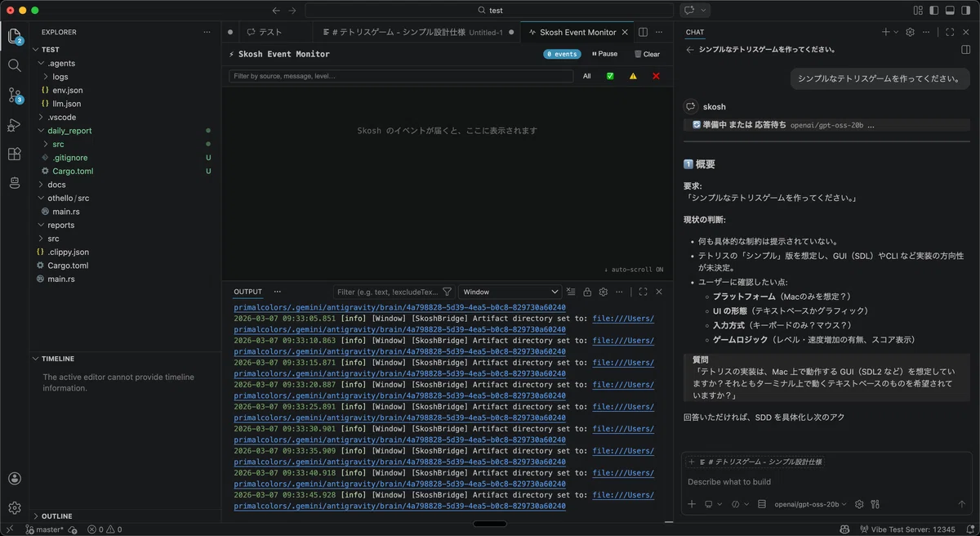Open Explorer More Actions ellipsis

(207, 33)
